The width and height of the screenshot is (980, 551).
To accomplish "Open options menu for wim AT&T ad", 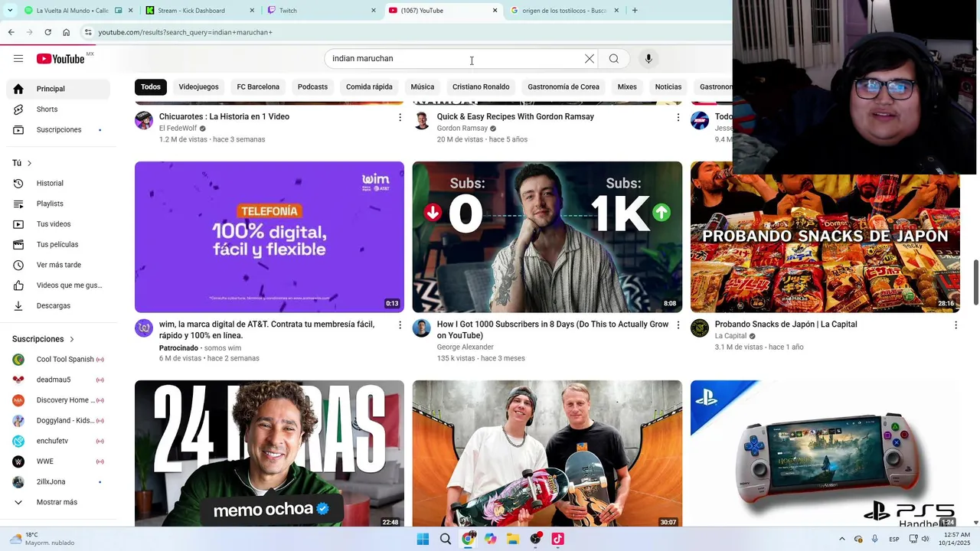I will click(400, 325).
